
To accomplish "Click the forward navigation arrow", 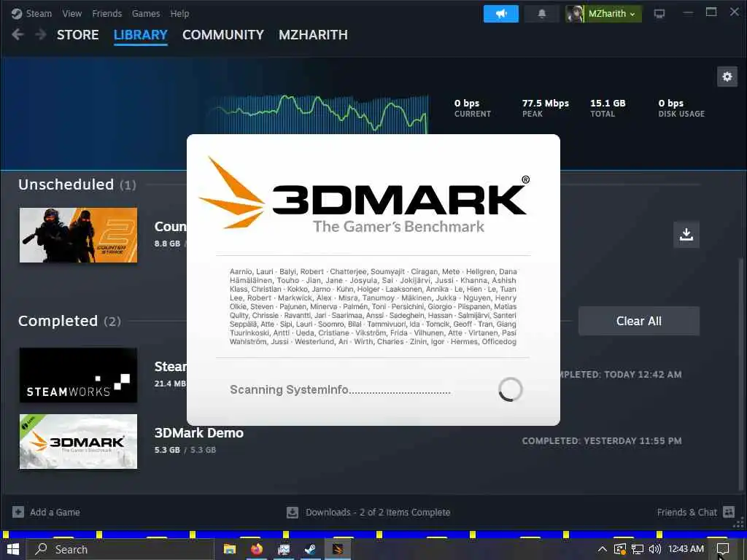I will (41, 34).
